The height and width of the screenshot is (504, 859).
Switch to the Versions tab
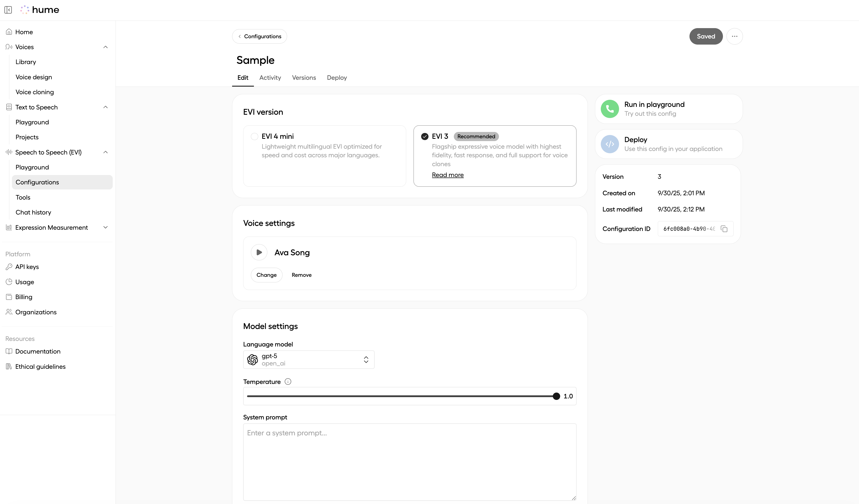coord(304,78)
